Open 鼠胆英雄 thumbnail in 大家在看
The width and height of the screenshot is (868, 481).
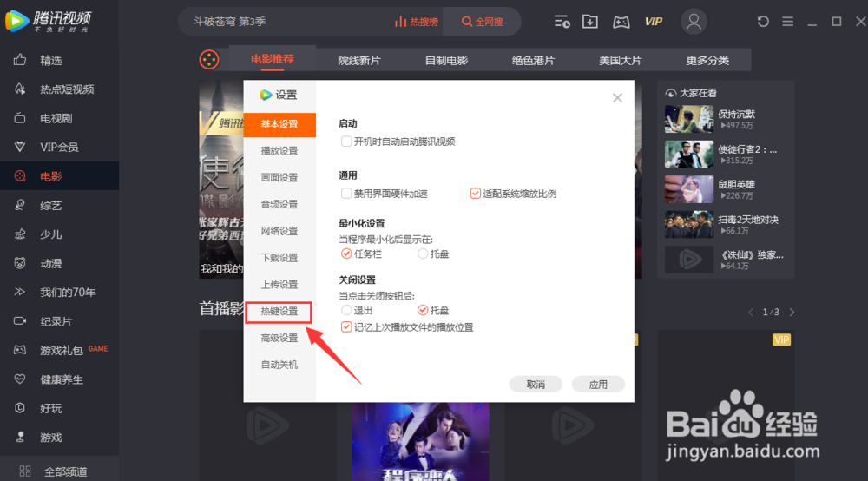tap(689, 189)
